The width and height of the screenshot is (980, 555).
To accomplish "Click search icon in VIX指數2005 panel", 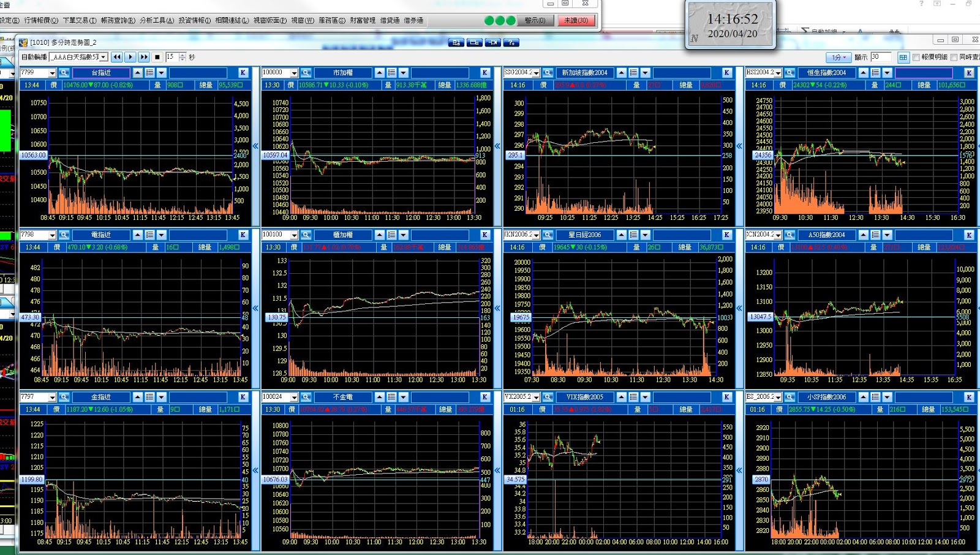I will point(548,398).
